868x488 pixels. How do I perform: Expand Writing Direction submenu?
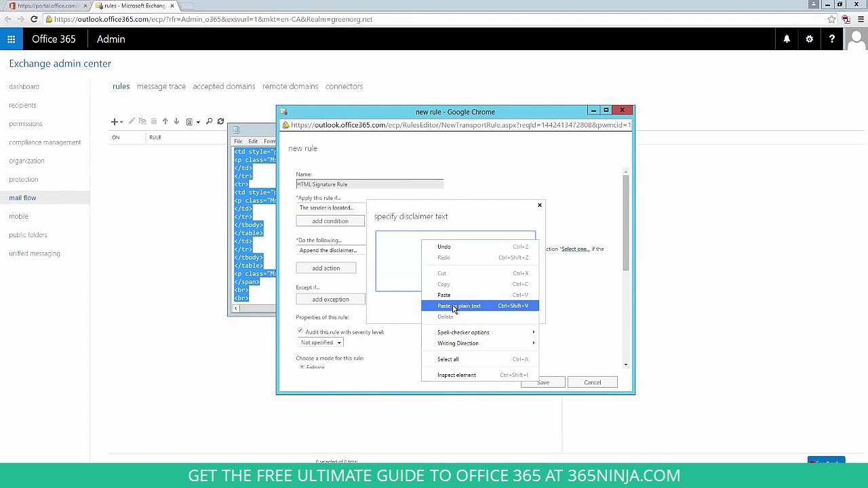(479, 343)
